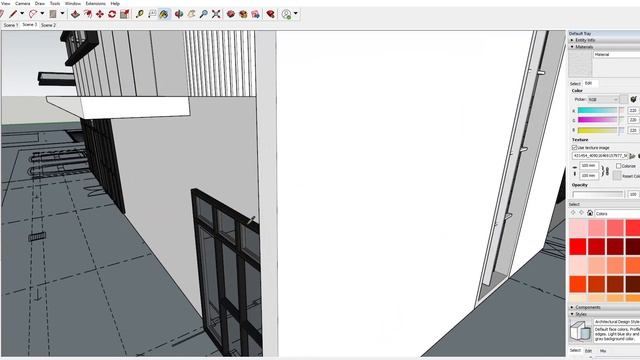
Task: Switch to the Scene 2 tab
Action: [x=48, y=25]
